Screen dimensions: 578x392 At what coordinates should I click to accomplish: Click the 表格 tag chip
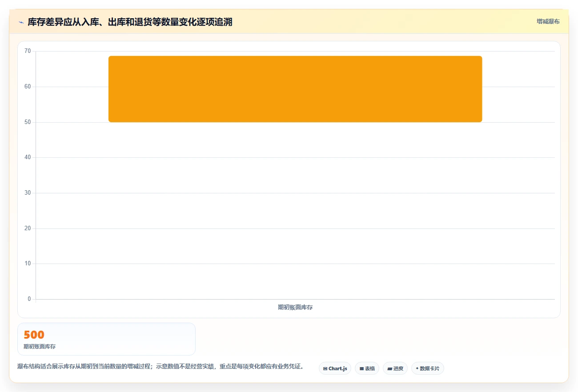click(x=367, y=368)
